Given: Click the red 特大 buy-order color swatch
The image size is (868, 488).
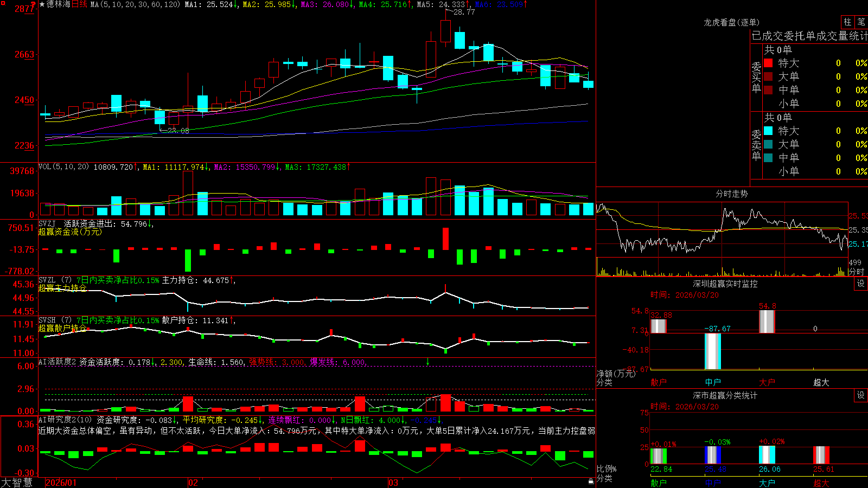Looking at the screenshot, I should (x=768, y=63).
